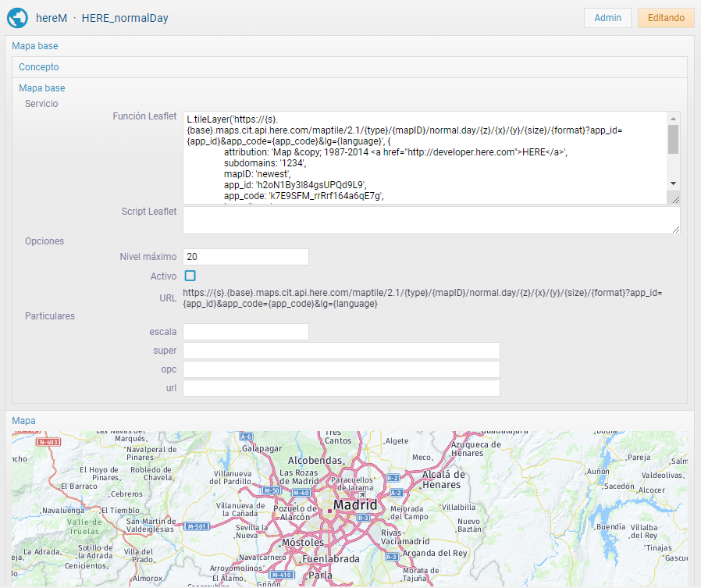Click the escala input field

click(x=246, y=332)
